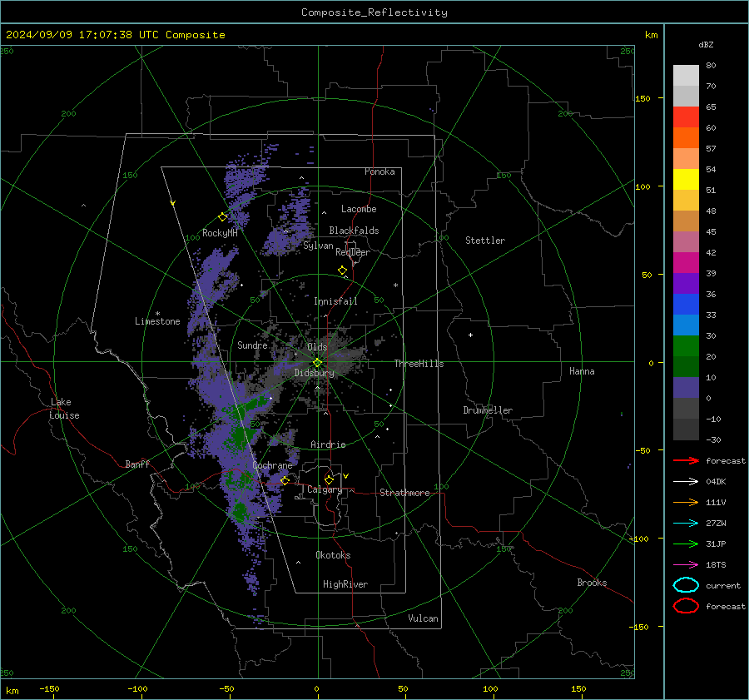Click the Sylvan label
The width and height of the screenshot is (749, 700).
[318, 246]
